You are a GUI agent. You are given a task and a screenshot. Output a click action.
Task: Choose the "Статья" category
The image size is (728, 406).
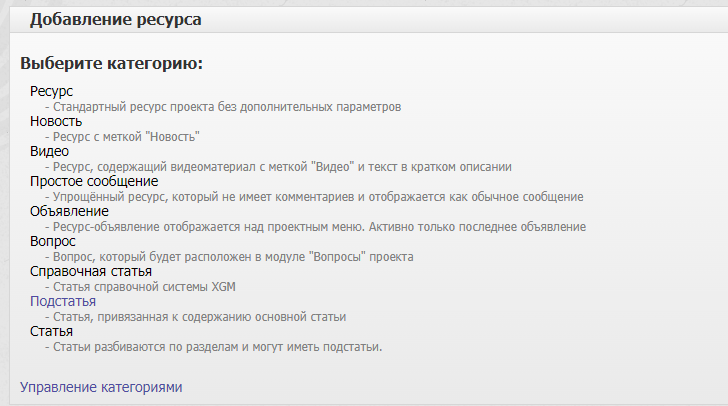(51, 331)
